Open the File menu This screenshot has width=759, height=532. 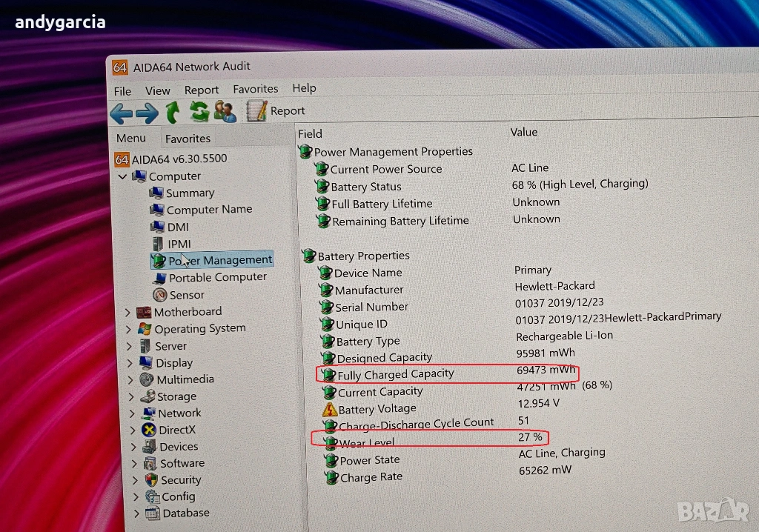122,91
